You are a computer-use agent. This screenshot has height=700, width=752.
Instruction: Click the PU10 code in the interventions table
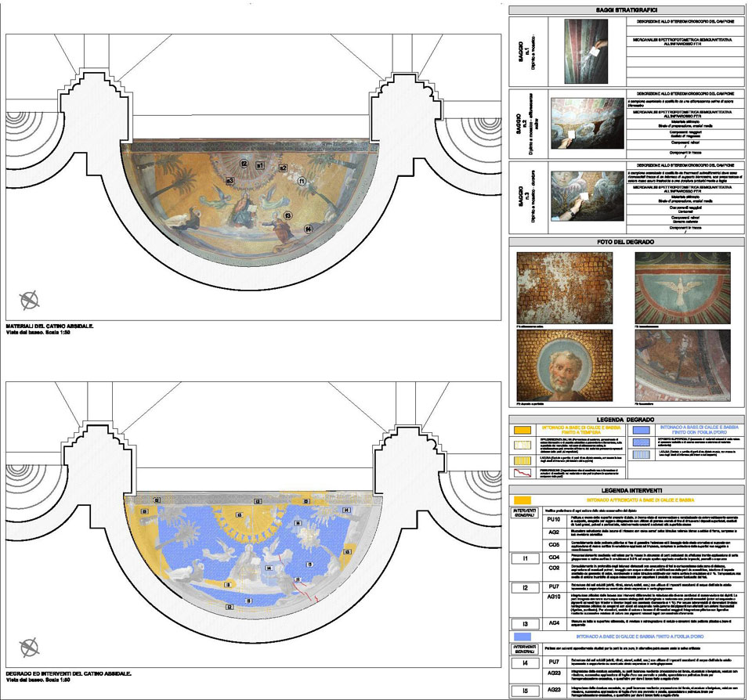pos(554,519)
